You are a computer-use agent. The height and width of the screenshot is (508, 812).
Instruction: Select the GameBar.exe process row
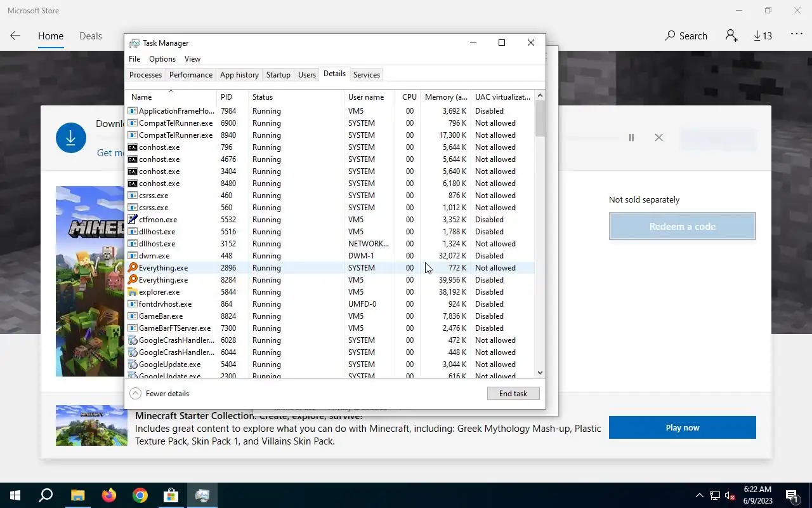tap(330, 316)
